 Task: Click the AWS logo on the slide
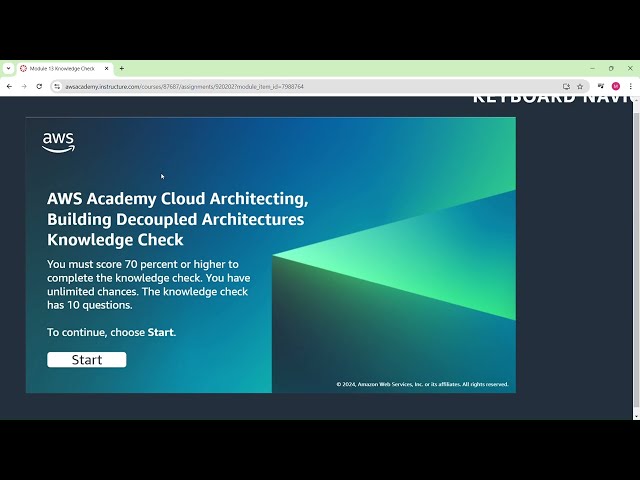(x=59, y=142)
